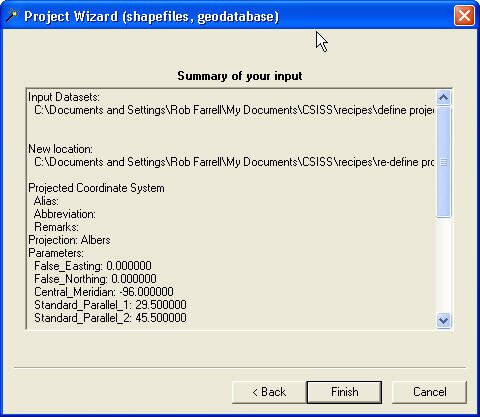The image size is (480, 417).
Task: Click the summary scrollbar down arrow
Action: 444,321
